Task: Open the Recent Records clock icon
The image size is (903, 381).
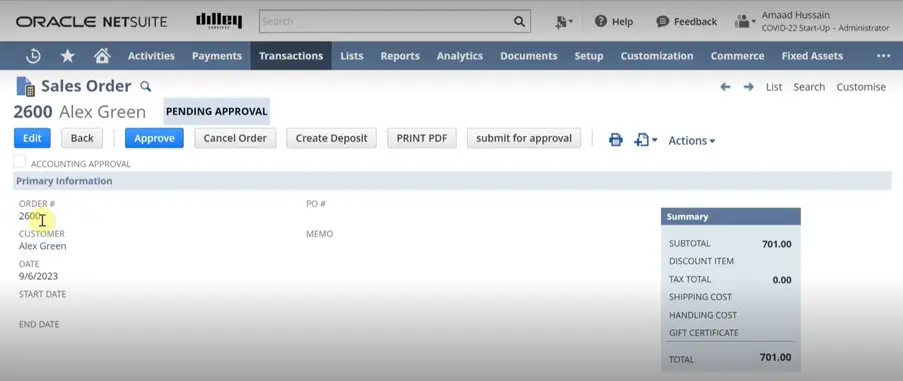Action: [33, 56]
